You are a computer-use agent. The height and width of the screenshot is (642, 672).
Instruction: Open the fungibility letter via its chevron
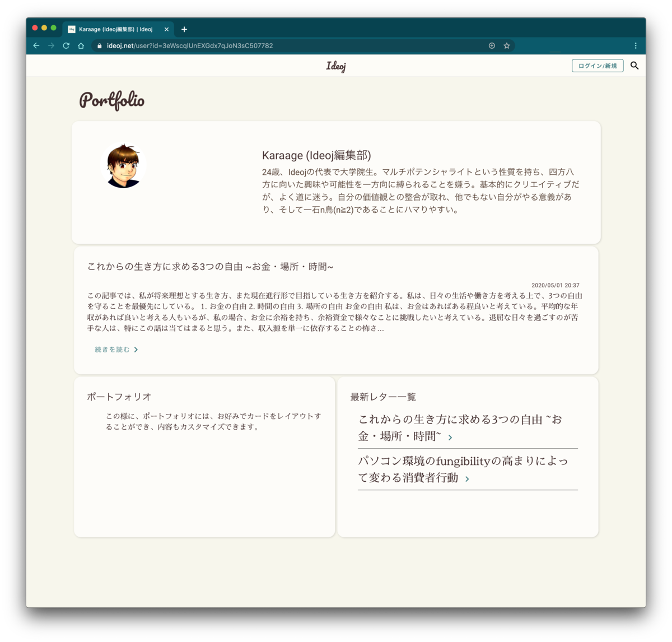(x=468, y=478)
